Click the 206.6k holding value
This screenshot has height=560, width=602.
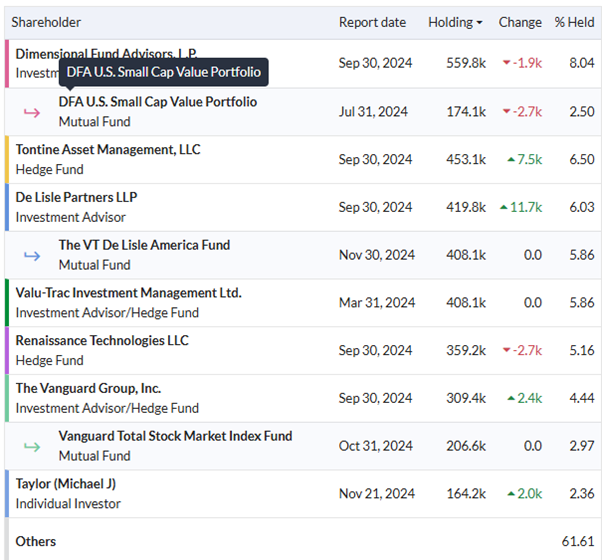[466, 446]
